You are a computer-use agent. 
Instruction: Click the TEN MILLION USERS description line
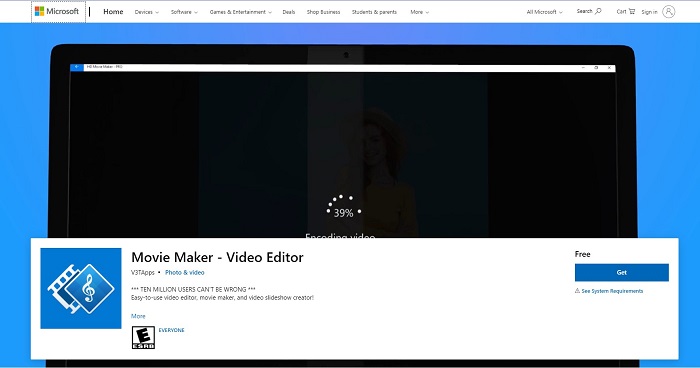pos(193,289)
